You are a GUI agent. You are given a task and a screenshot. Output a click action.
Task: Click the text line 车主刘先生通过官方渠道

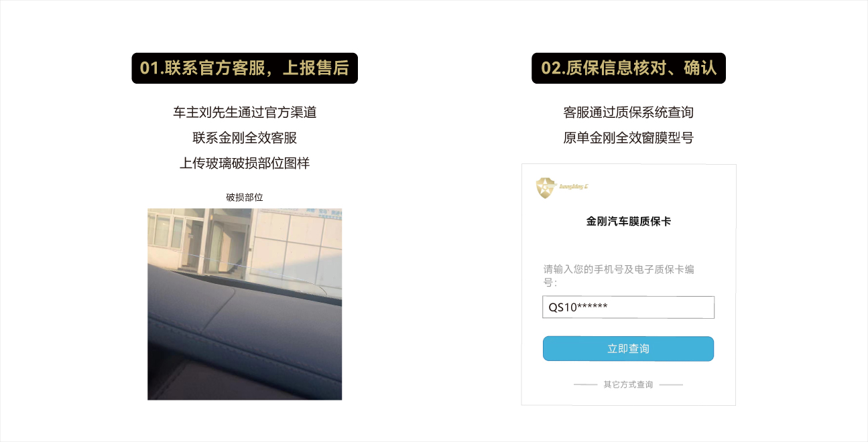(x=245, y=113)
